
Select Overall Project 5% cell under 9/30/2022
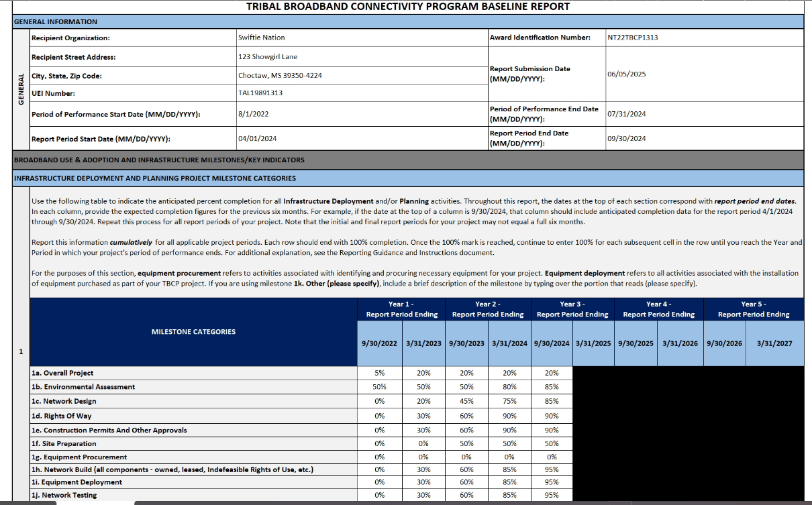(379, 373)
